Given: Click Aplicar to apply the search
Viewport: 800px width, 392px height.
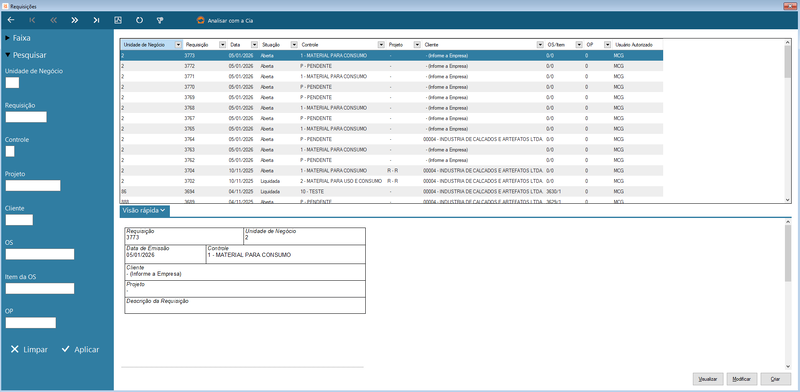Looking at the screenshot, I should point(80,350).
